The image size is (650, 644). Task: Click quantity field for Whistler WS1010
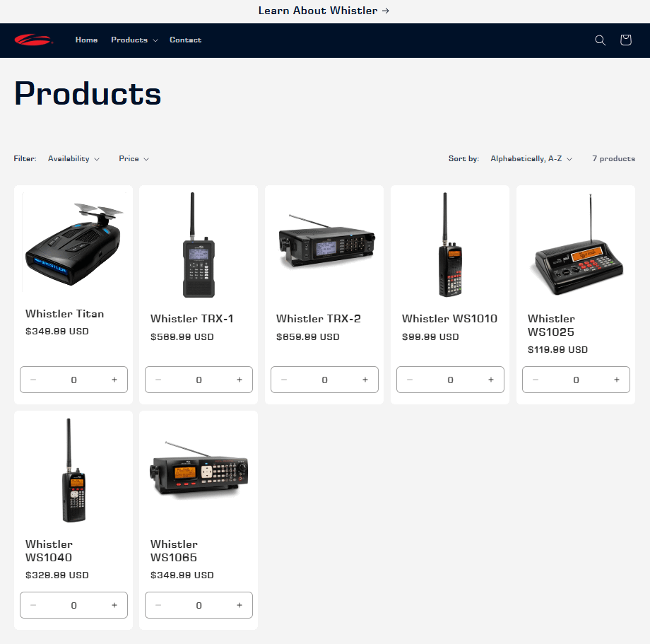tap(450, 380)
